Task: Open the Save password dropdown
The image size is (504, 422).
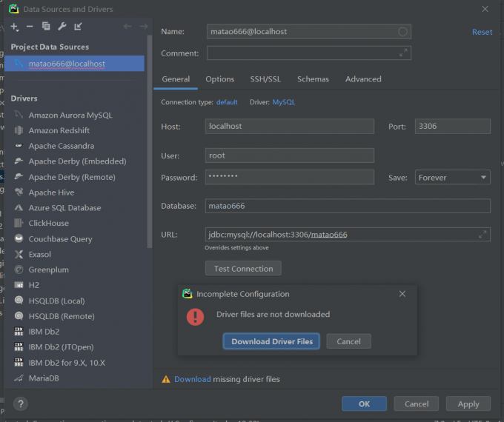Action: coord(452,178)
